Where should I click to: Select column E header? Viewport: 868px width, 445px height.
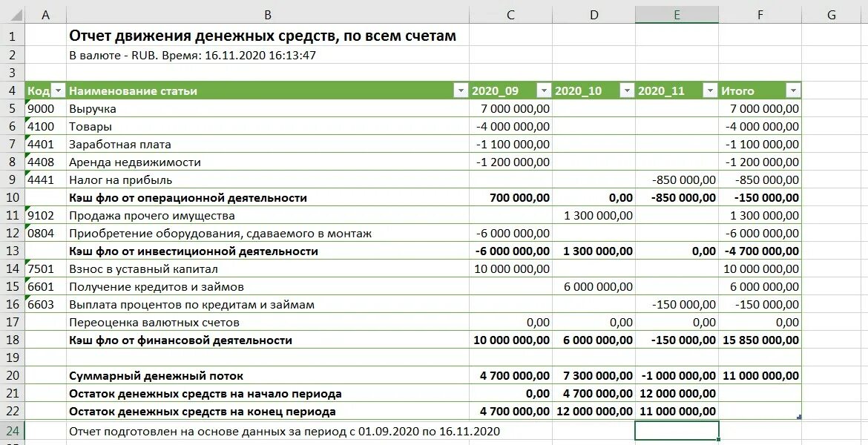pos(677,15)
